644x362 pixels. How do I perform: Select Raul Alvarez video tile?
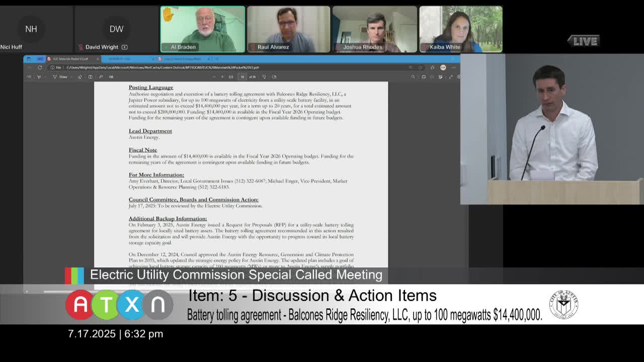[289, 29]
